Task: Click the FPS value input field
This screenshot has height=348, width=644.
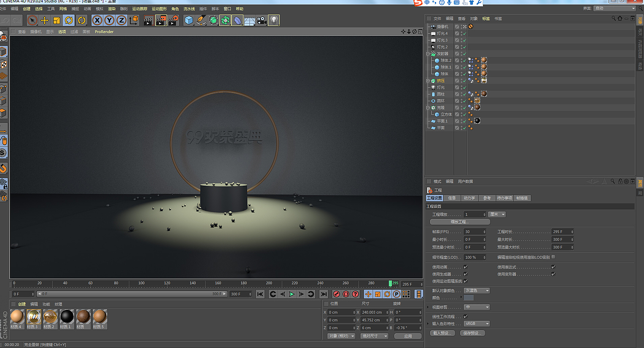Action: (x=475, y=232)
